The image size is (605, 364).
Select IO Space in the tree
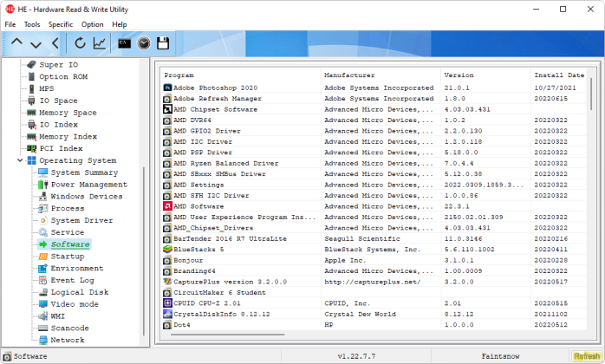coord(58,101)
